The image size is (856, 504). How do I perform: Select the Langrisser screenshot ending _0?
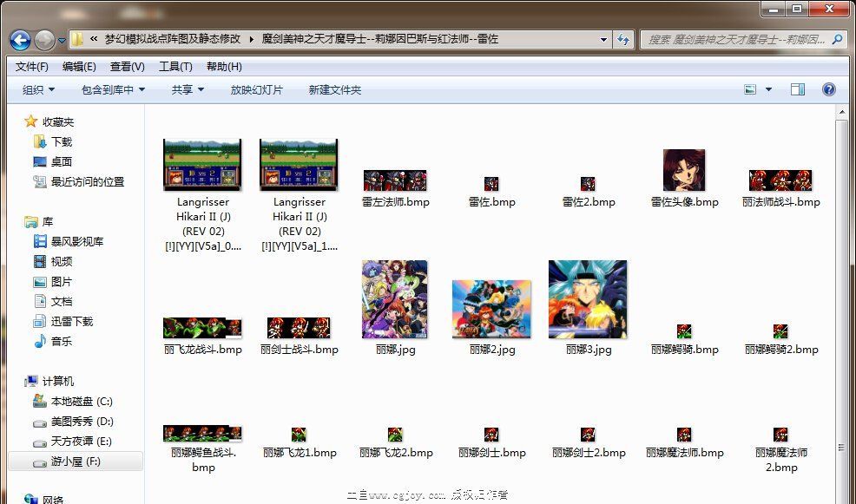[x=202, y=194]
